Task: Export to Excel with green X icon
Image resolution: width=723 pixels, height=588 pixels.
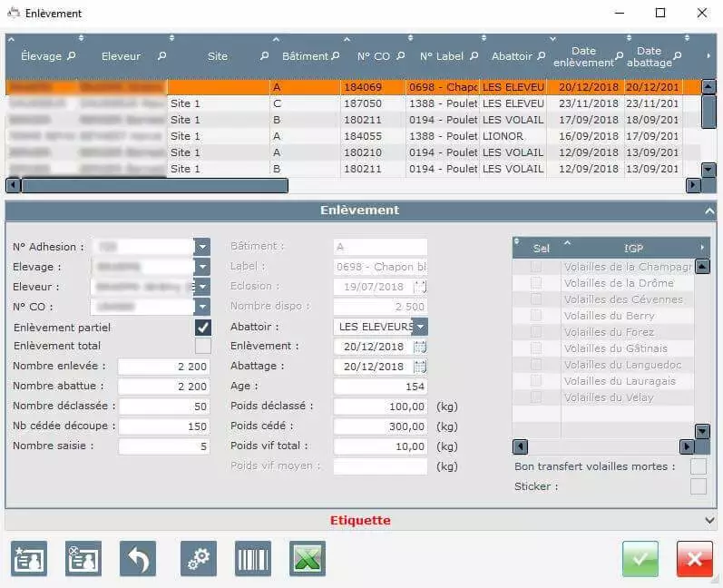Action: pyautogui.click(x=308, y=558)
